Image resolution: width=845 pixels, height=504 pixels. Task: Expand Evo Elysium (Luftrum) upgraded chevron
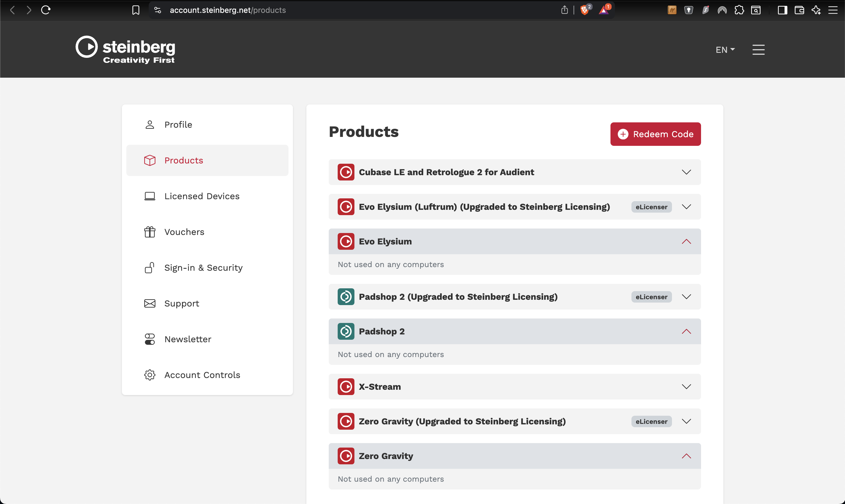pos(686,207)
